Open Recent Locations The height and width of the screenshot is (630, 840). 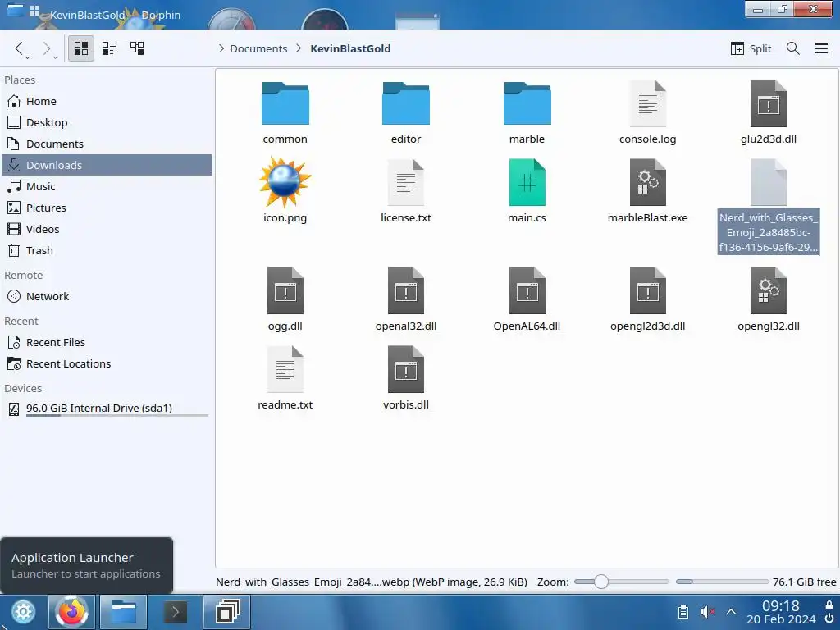[x=107, y=363]
